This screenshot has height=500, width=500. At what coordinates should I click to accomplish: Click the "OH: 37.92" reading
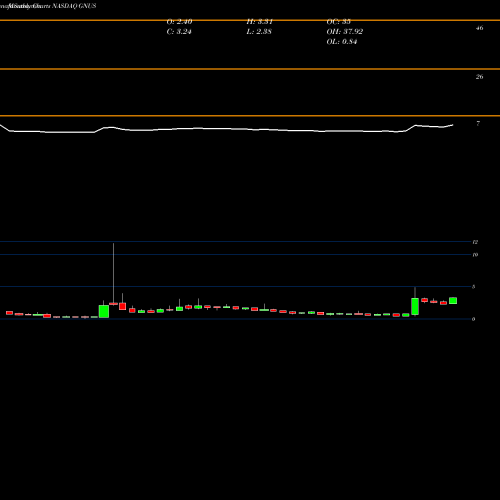tap(345, 32)
